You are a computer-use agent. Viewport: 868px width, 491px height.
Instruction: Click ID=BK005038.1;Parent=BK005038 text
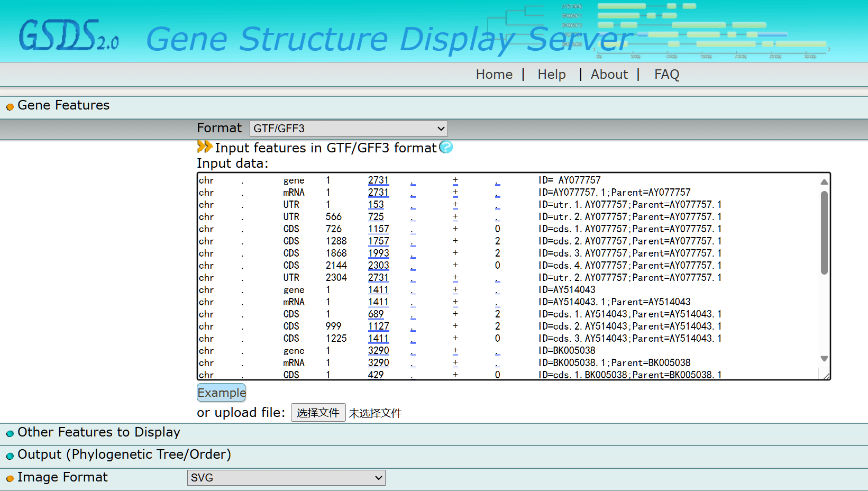pyautogui.click(x=614, y=363)
